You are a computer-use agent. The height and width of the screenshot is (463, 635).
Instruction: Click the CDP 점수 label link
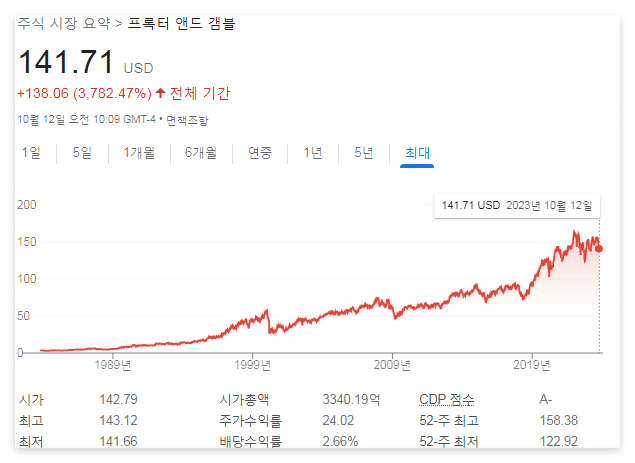(447, 400)
